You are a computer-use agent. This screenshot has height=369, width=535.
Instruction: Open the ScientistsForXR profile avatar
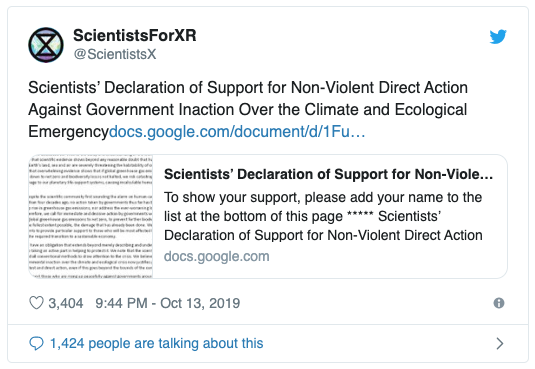click(x=46, y=45)
